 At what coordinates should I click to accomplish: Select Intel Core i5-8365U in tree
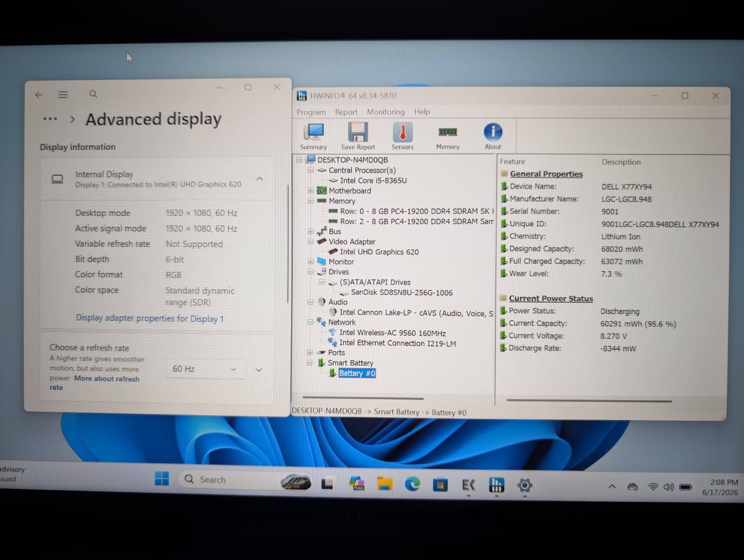point(373,180)
